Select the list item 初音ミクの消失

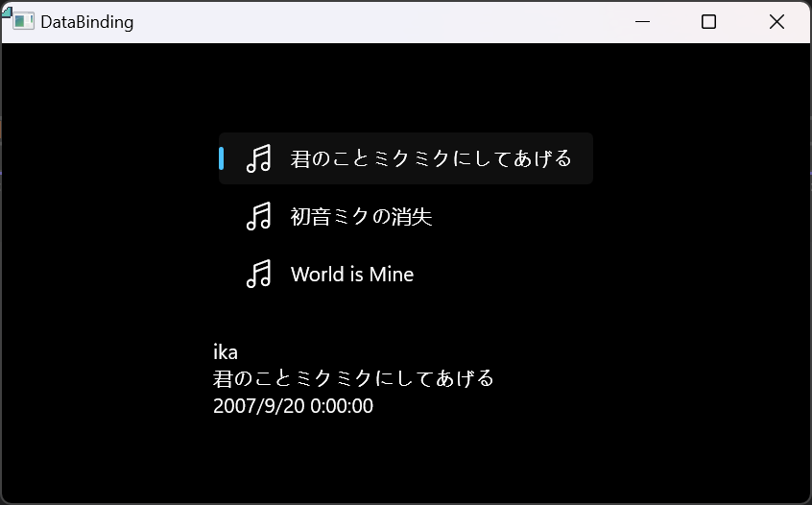[x=406, y=216]
